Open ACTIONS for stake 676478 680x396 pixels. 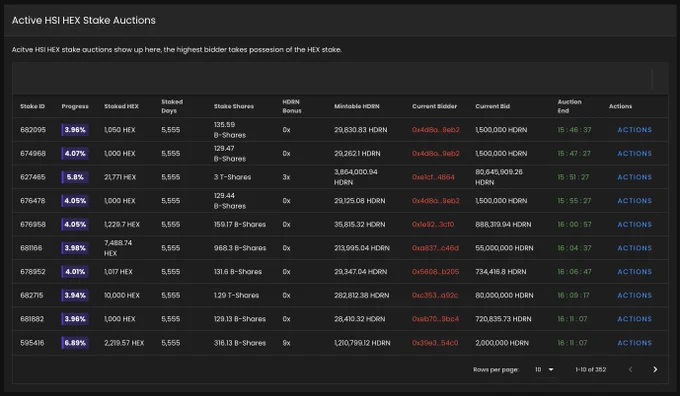pos(634,201)
